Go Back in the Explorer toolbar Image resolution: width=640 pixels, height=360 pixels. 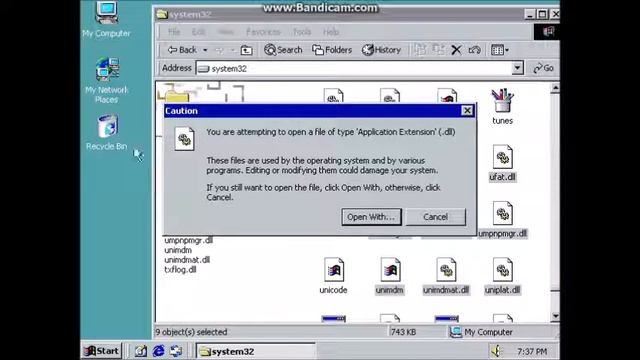pyautogui.click(x=182, y=50)
